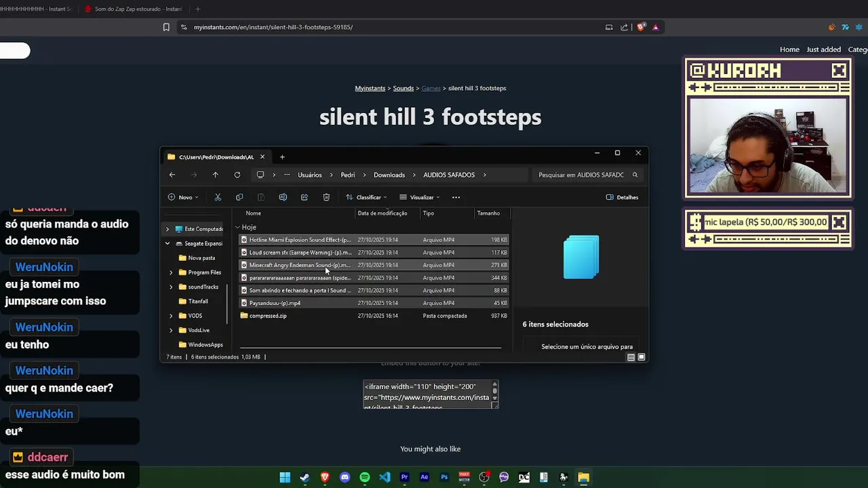Open Brave Rewards triangle icon
Viewport: 868px width, 488px height.
click(656, 27)
